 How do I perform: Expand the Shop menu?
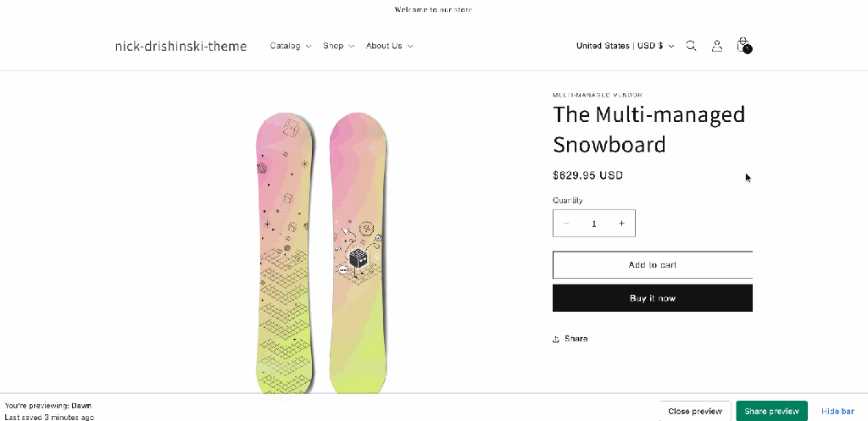[338, 46]
